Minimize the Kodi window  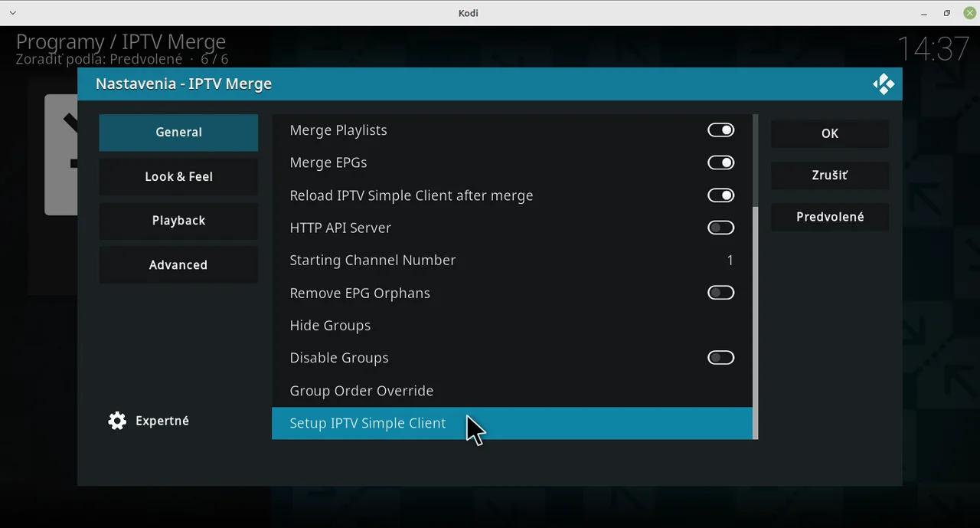(x=925, y=13)
